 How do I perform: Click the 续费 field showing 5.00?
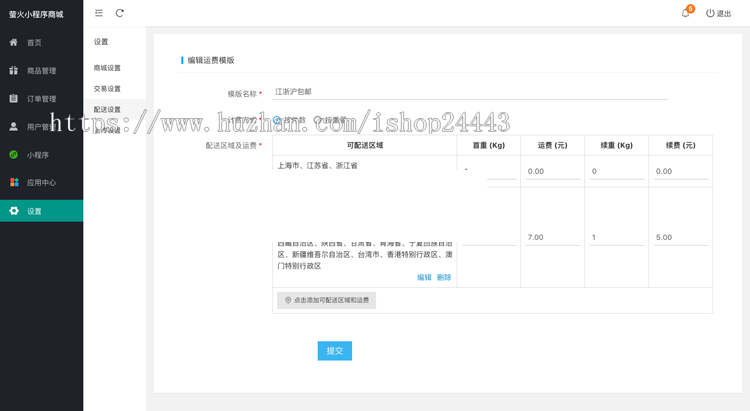(681, 237)
